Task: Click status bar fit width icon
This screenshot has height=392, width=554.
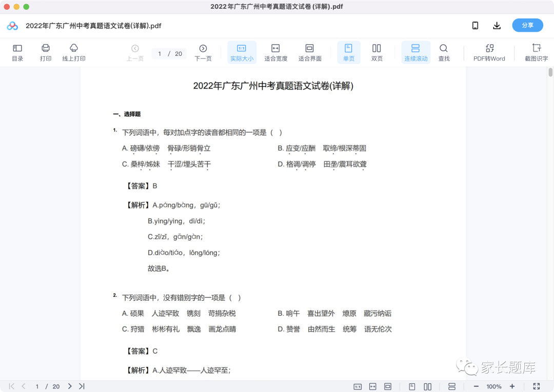Action: pos(373,387)
